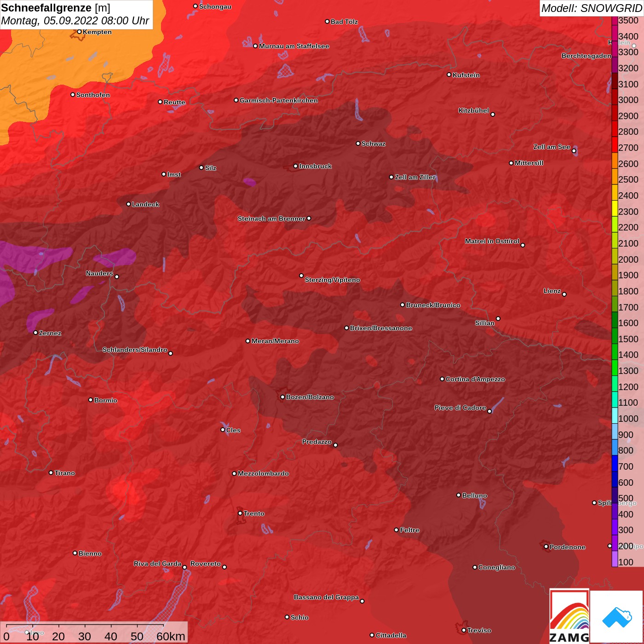Click the ZAMG rainbow logo

coord(569,617)
